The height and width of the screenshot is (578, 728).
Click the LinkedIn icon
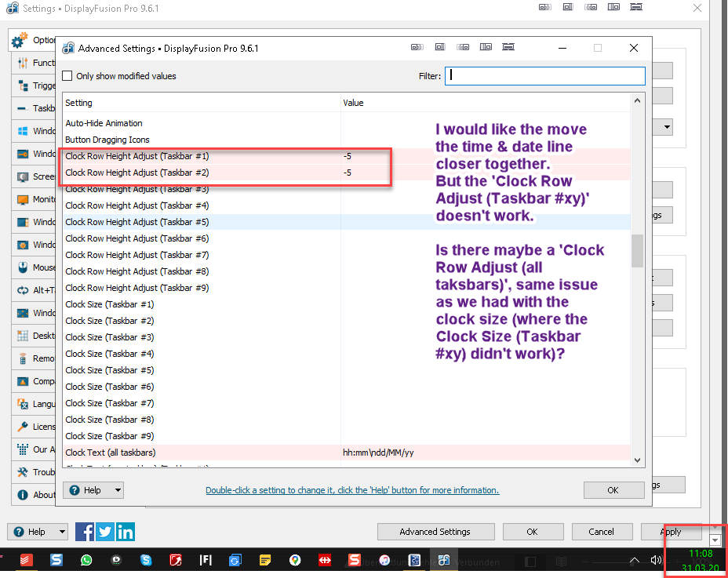[126, 532]
